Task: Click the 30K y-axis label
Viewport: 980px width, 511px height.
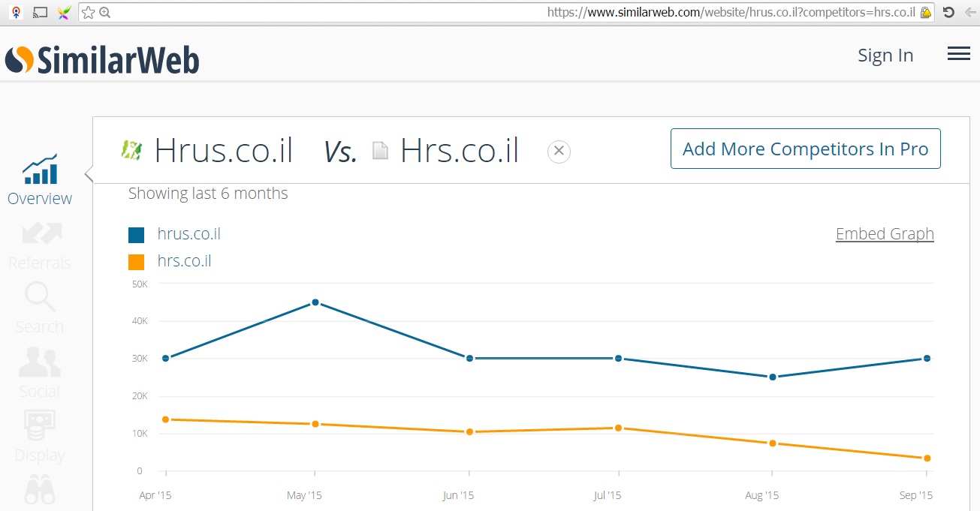Action: [x=140, y=359]
